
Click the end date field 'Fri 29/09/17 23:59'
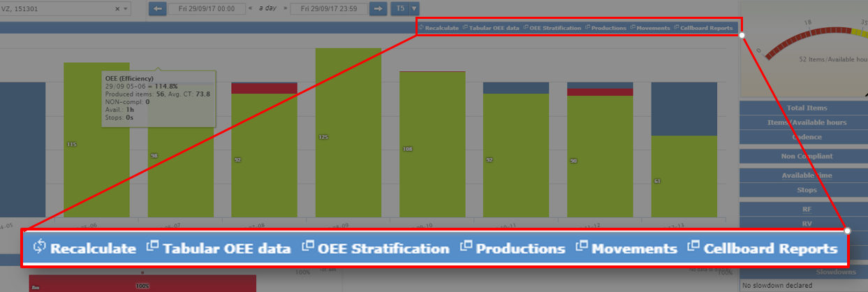(328, 9)
